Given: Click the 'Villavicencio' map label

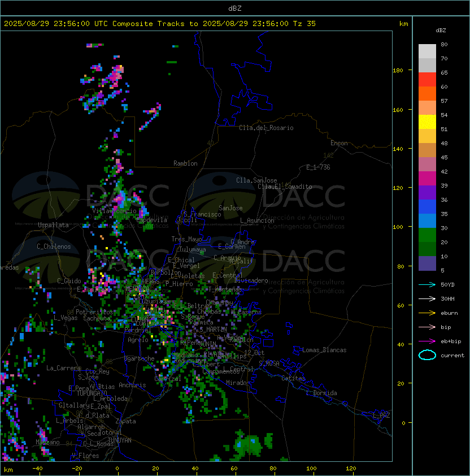Looking at the screenshot, I should (114, 211).
